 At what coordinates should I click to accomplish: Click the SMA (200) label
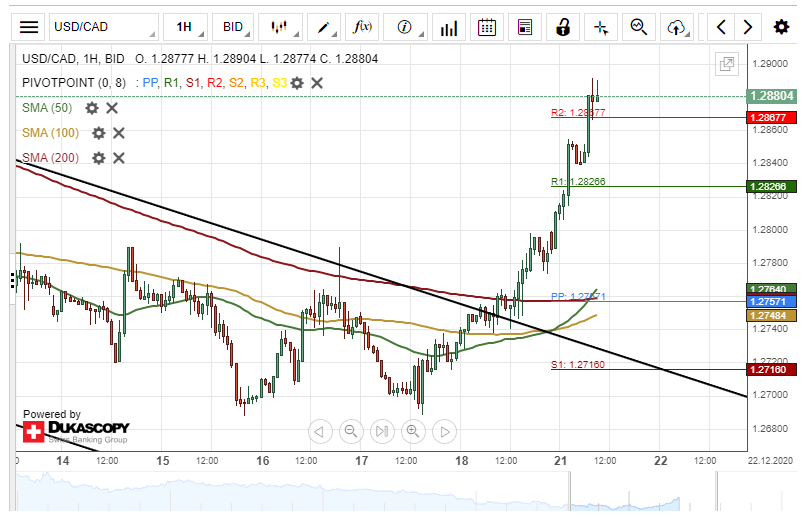51,158
